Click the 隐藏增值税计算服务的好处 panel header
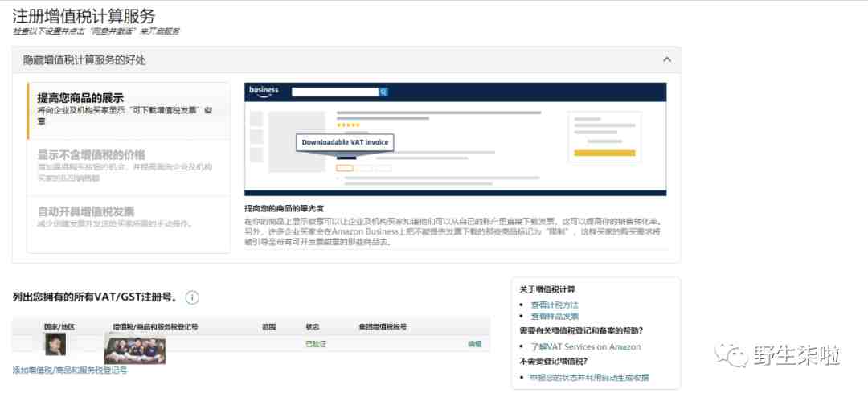The width and height of the screenshot is (868, 393). click(84, 60)
